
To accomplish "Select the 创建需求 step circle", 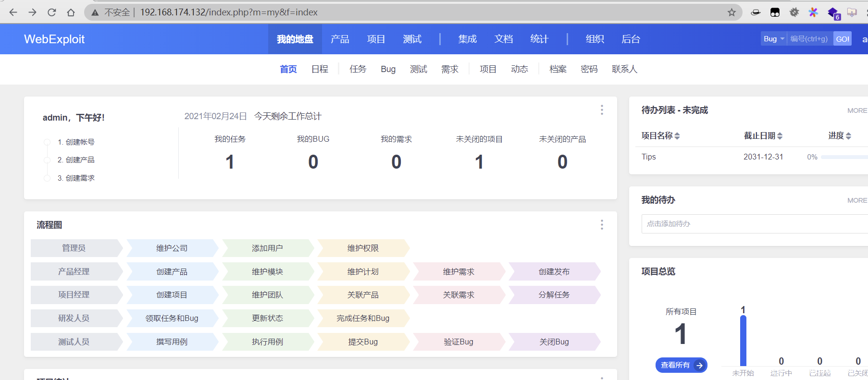I will [47, 178].
